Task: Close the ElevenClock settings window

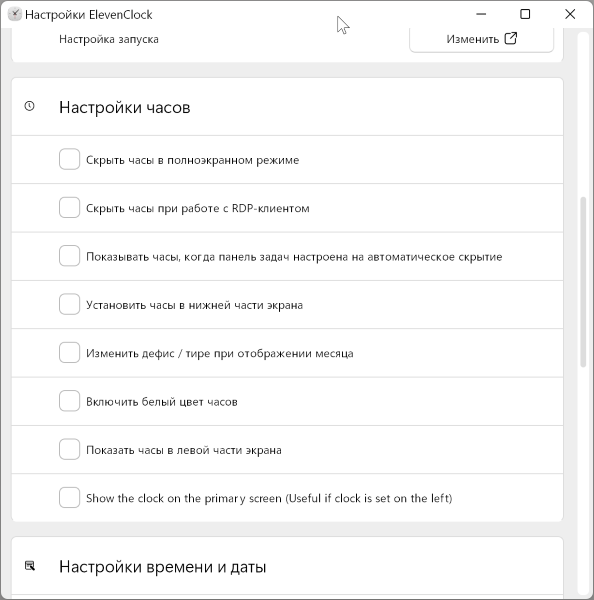Action: pyautogui.click(x=570, y=15)
